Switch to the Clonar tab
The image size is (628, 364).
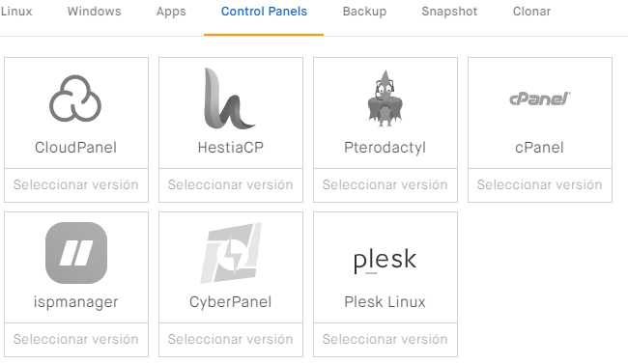[532, 12]
